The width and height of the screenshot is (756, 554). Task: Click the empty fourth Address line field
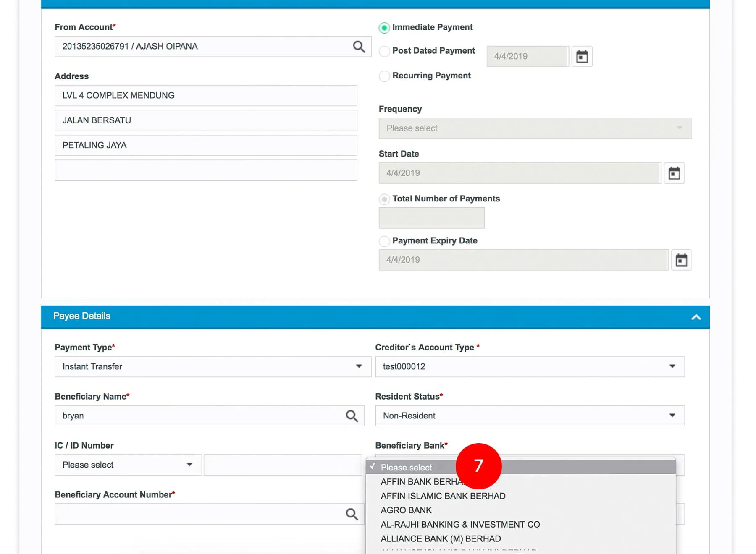[x=206, y=170]
